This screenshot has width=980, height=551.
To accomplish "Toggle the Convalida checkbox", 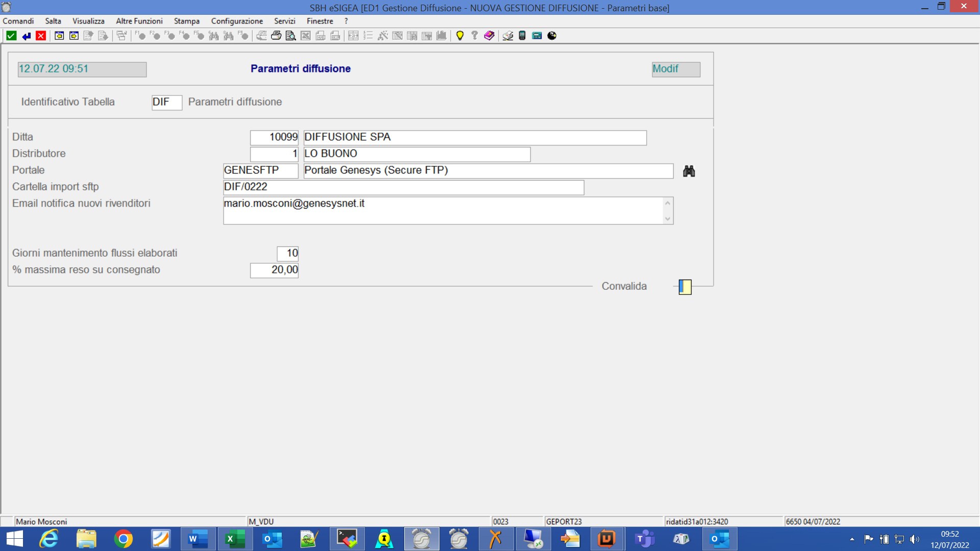I will point(685,287).
